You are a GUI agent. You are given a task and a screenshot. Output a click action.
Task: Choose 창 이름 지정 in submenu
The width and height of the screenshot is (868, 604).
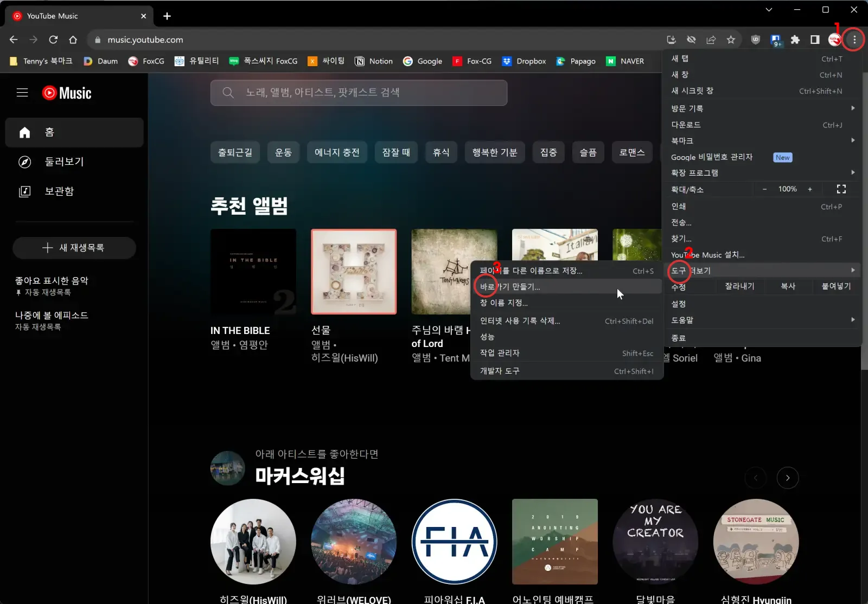(567, 303)
